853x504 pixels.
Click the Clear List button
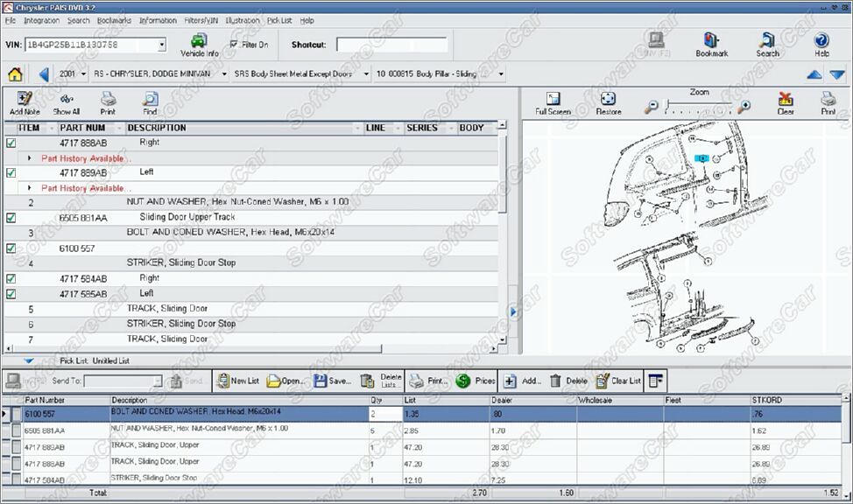point(618,381)
